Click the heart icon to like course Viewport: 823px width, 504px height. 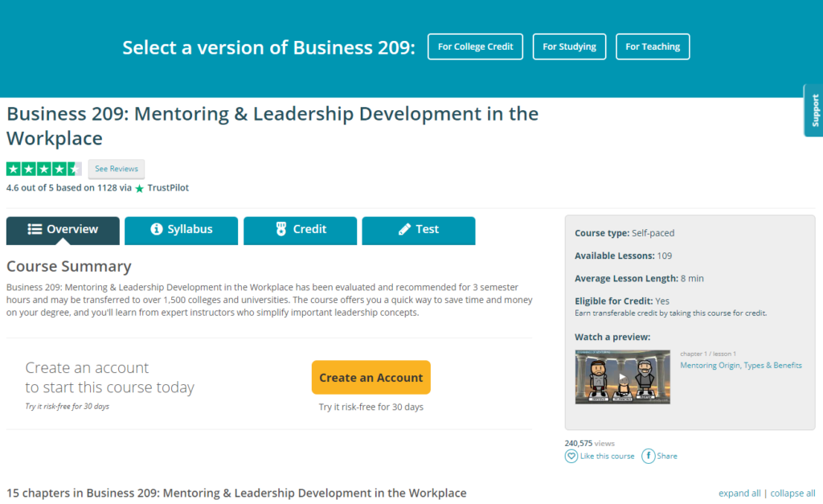pyautogui.click(x=571, y=457)
